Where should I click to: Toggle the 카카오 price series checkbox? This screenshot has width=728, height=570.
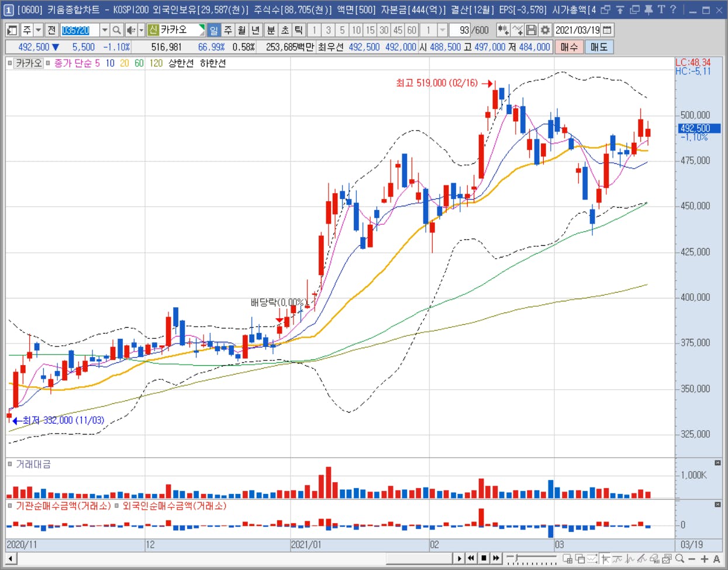pyautogui.click(x=10, y=63)
